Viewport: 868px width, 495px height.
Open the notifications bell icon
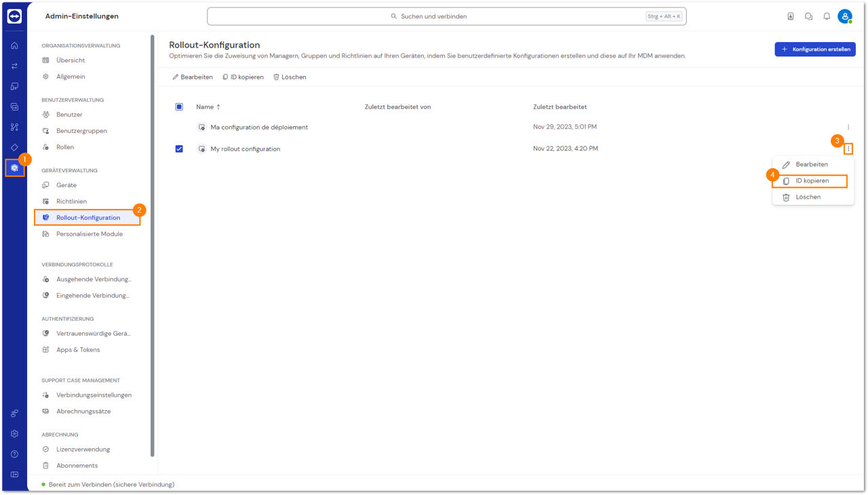point(827,16)
